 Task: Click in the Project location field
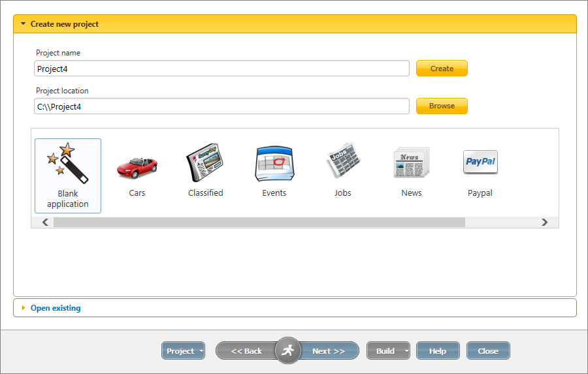[221, 106]
